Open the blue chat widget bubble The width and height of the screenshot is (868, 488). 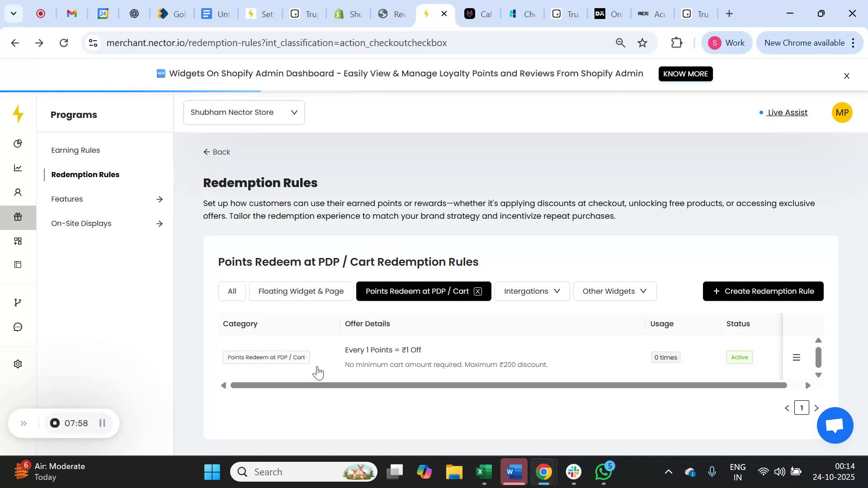pyautogui.click(x=835, y=425)
